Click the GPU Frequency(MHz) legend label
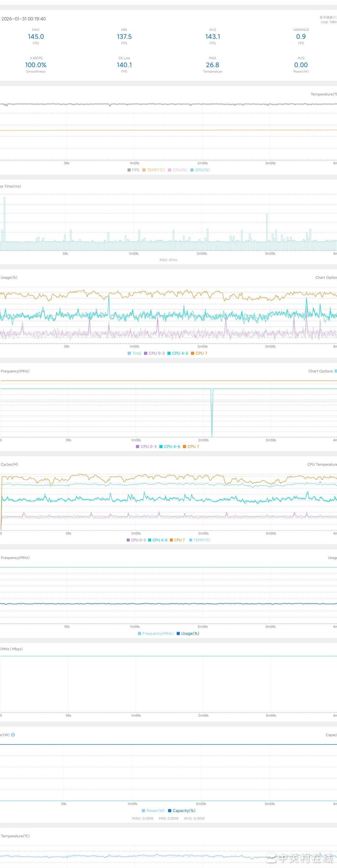337x868 pixels. [158, 633]
